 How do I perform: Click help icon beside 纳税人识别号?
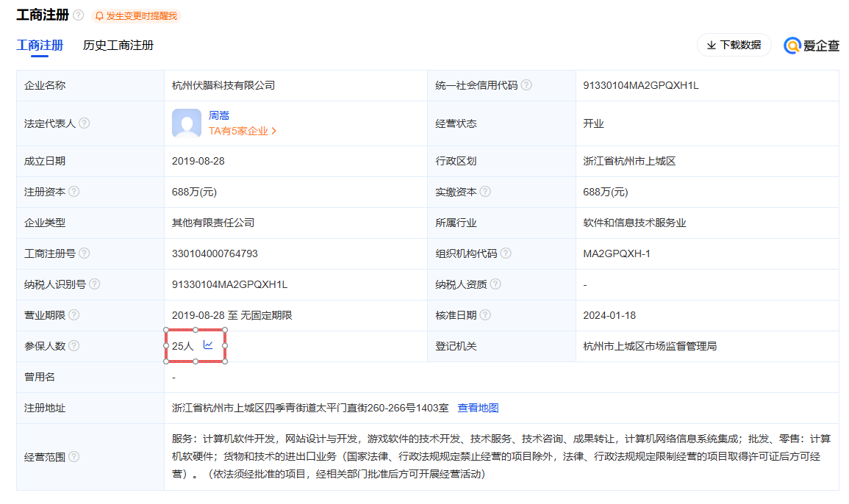(94, 284)
